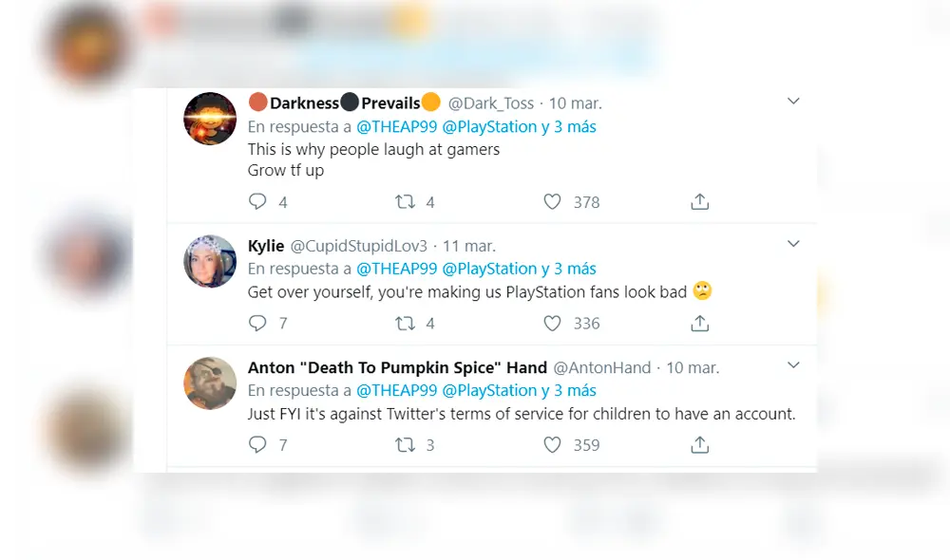
Task: Share Kylie's tweet
Action: [699, 323]
